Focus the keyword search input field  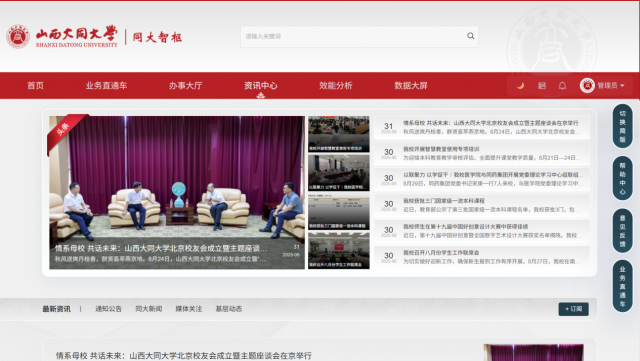[353, 36]
